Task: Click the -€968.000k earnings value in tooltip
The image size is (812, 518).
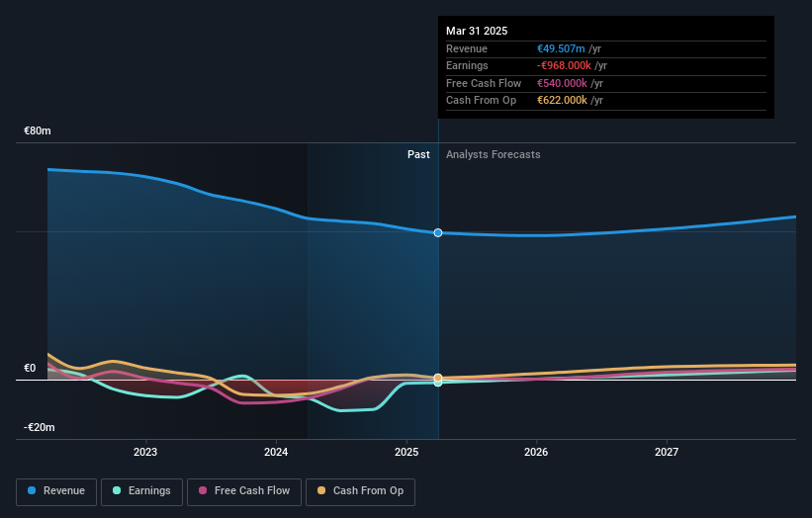Action: (x=564, y=65)
